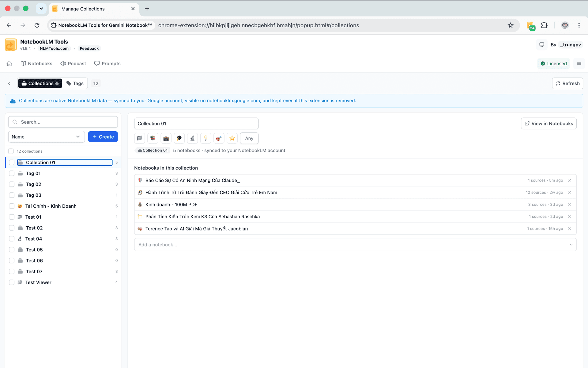Open the Podcast nav item

pos(73,63)
